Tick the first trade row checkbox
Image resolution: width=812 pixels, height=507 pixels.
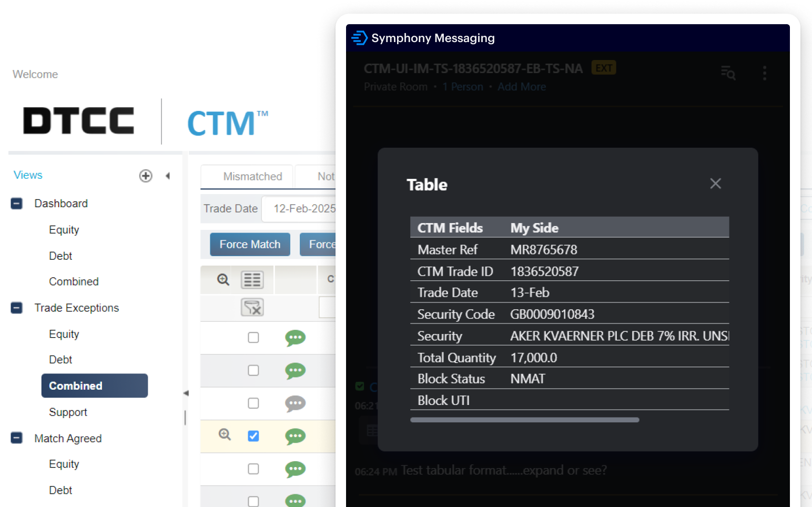pyautogui.click(x=253, y=338)
